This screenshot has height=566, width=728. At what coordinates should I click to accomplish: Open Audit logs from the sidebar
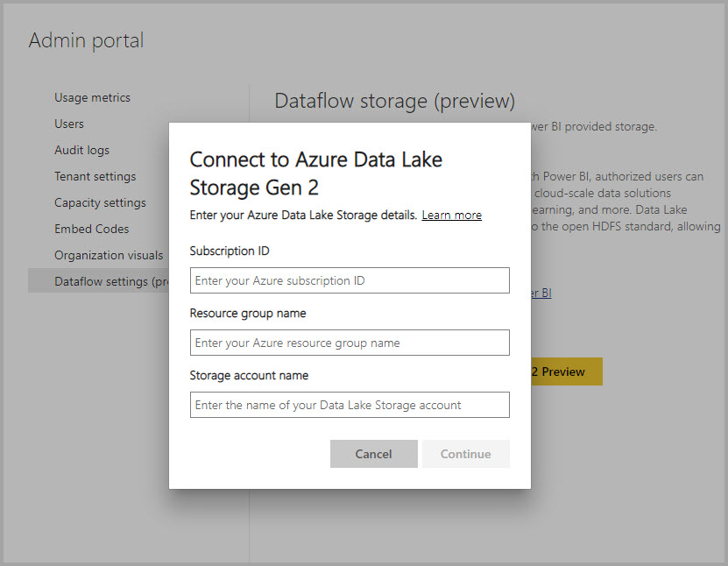(x=81, y=150)
